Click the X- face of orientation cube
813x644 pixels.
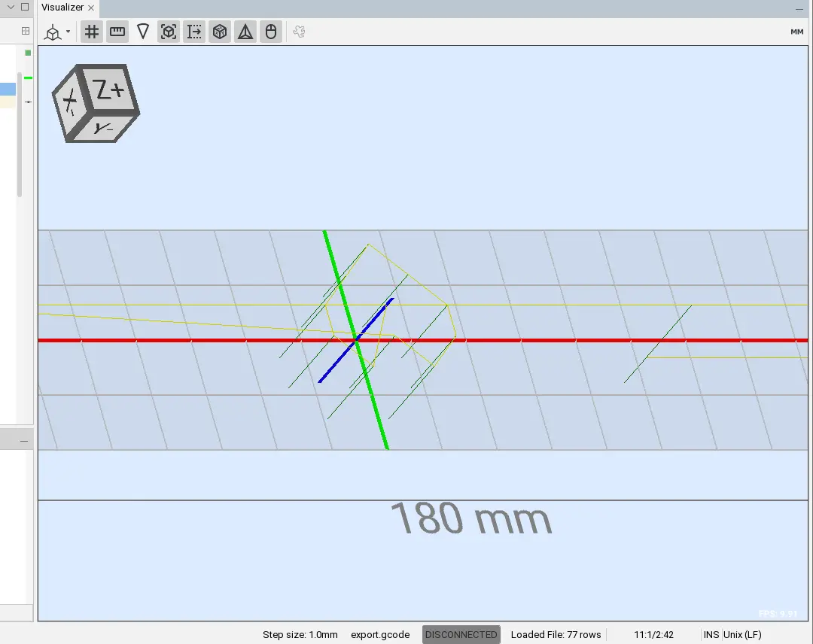[69, 101]
